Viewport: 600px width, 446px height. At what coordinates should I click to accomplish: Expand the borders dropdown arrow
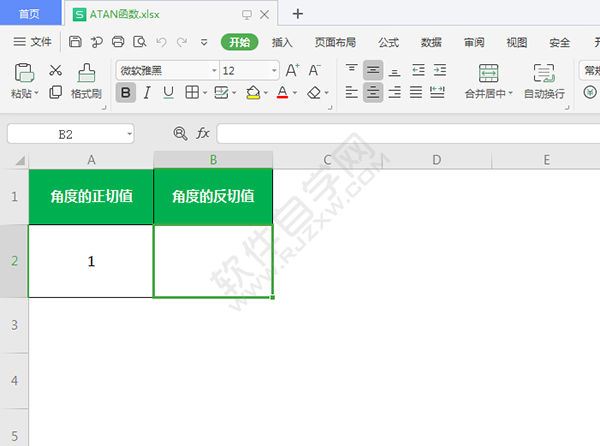pyautogui.click(x=205, y=93)
